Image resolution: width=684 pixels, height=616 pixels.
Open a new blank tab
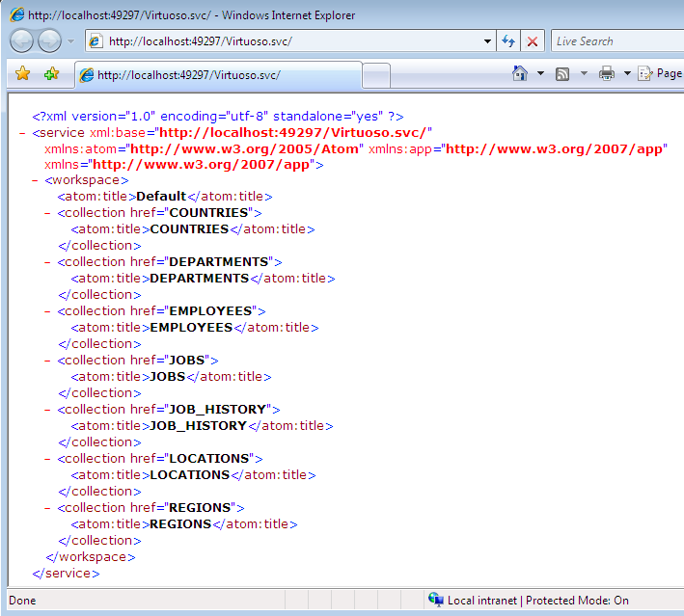(376, 74)
